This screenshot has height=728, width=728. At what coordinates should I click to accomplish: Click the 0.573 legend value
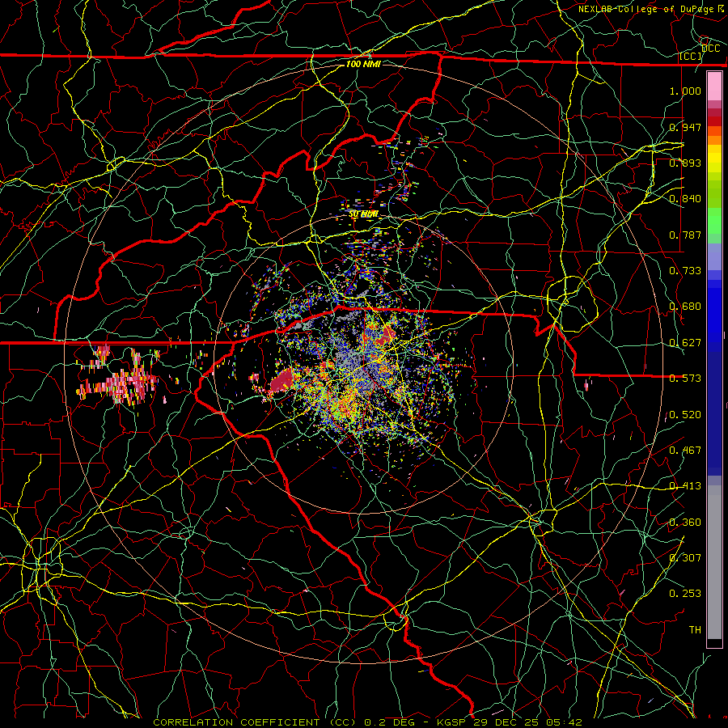click(685, 378)
